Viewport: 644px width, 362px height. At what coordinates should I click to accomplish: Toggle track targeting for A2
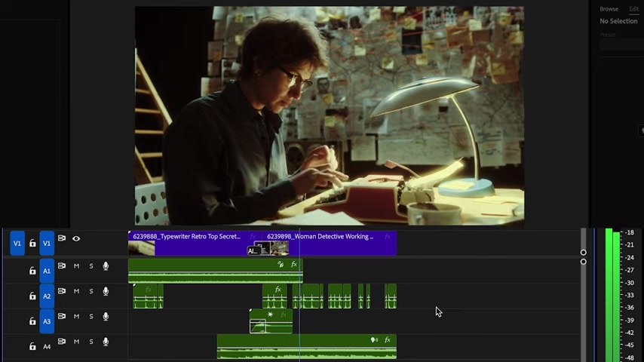click(47, 296)
